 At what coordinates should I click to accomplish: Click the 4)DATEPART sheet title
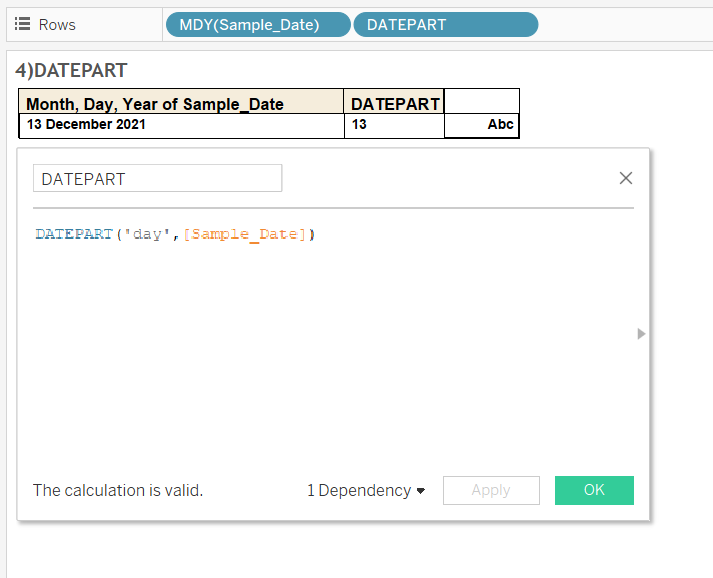click(71, 70)
